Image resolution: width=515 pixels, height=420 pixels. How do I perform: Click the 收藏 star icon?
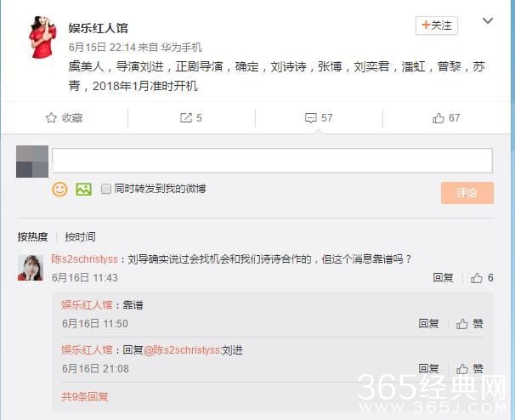click(x=51, y=117)
